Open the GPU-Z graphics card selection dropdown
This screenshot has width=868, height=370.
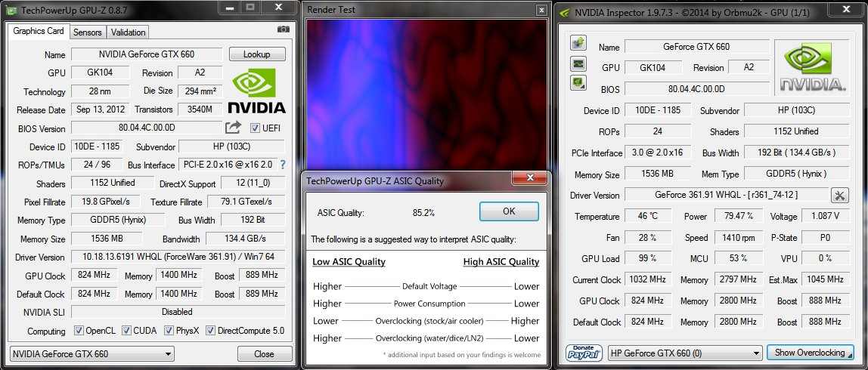[92, 354]
